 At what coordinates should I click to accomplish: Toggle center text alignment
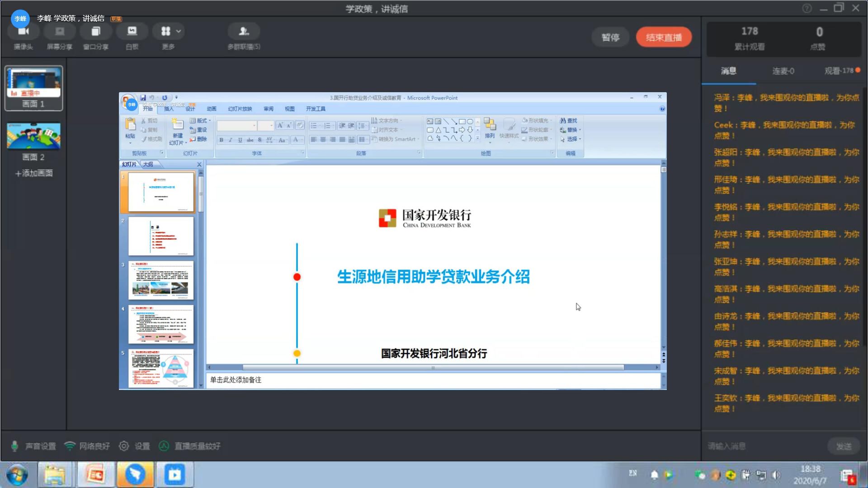click(323, 140)
